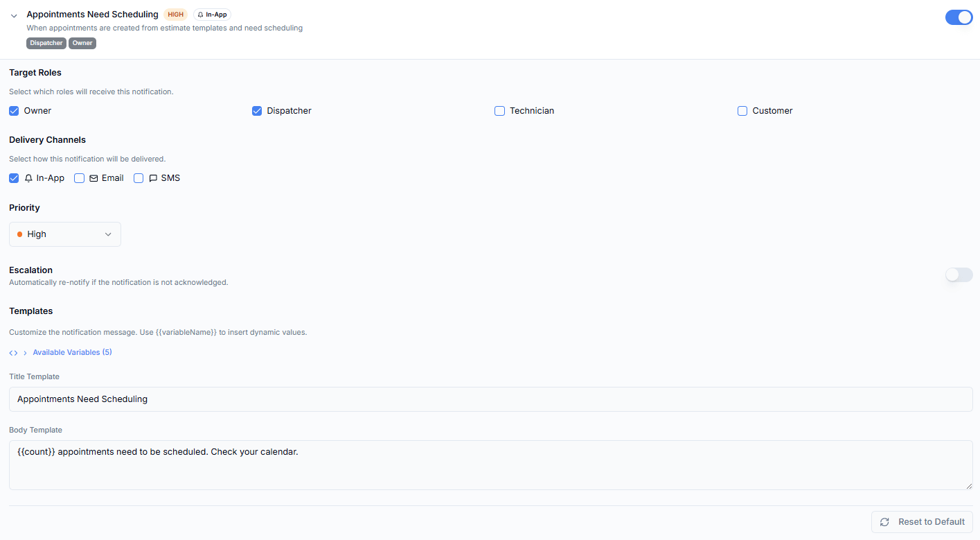Click the Body Template resize handle corner

click(x=968, y=485)
